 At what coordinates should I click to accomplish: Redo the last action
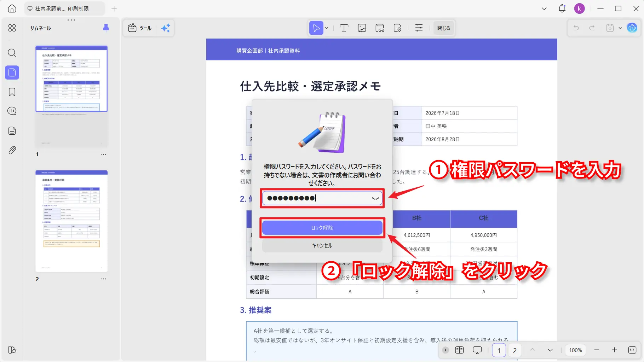[592, 28]
